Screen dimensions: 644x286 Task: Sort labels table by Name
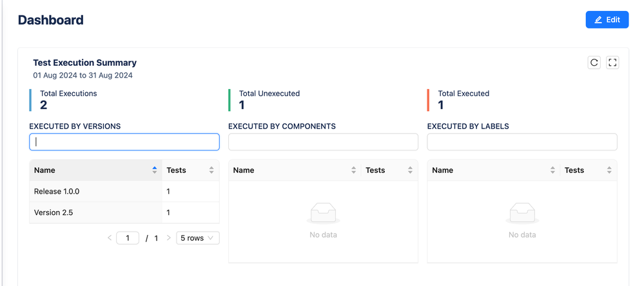pos(552,170)
